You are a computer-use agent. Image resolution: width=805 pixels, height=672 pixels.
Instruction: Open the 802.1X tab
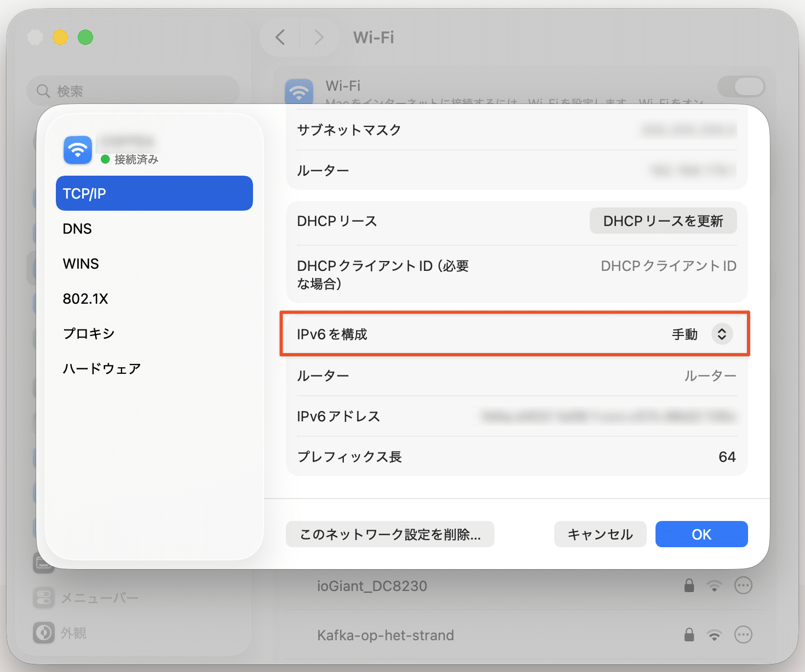click(154, 298)
